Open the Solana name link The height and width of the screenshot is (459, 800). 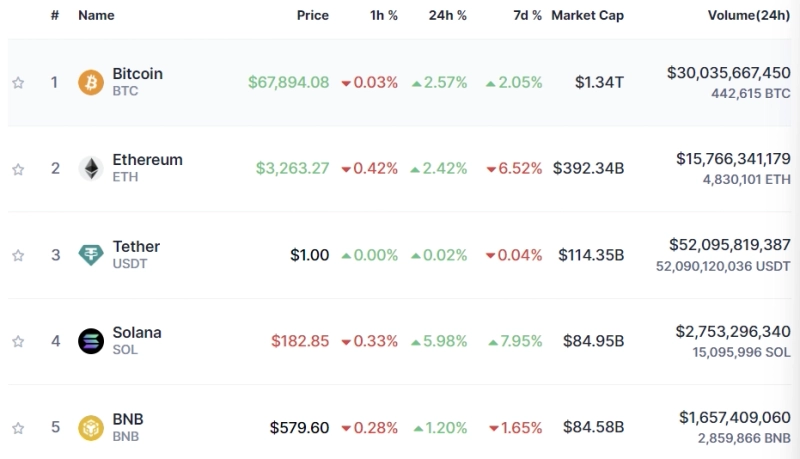tap(136, 333)
